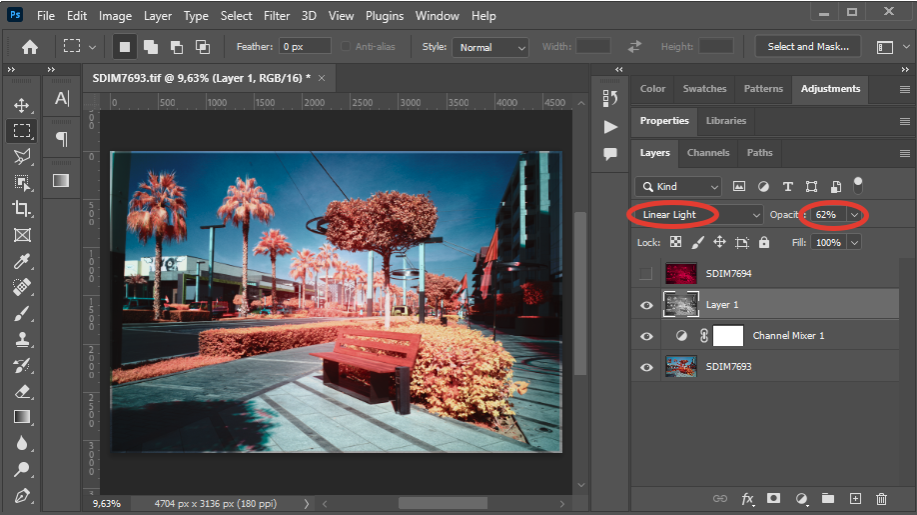Select the Pen tool
Screen dimensions: 917x515
(x=21, y=495)
